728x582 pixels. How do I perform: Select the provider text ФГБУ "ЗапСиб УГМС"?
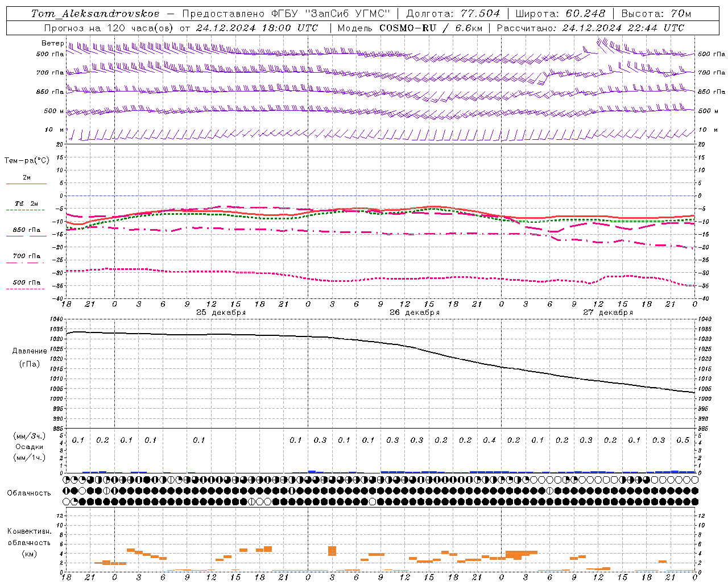pyautogui.click(x=331, y=14)
